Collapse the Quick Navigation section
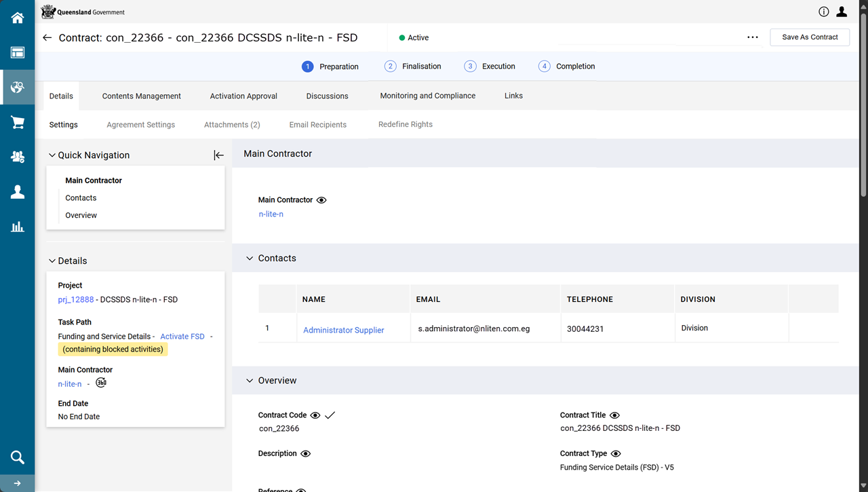The width and height of the screenshot is (868, 492). point(52,155)
